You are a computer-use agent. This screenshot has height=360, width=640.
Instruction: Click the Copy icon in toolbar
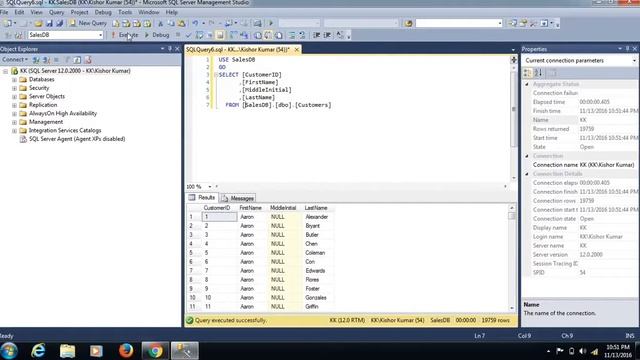tap(171, 24)
